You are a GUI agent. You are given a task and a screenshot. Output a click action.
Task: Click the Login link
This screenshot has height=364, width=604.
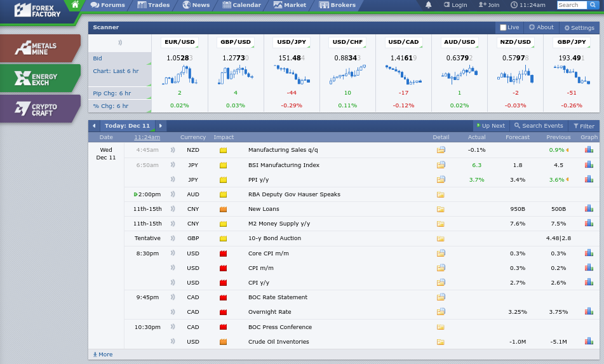click(455, 5)
